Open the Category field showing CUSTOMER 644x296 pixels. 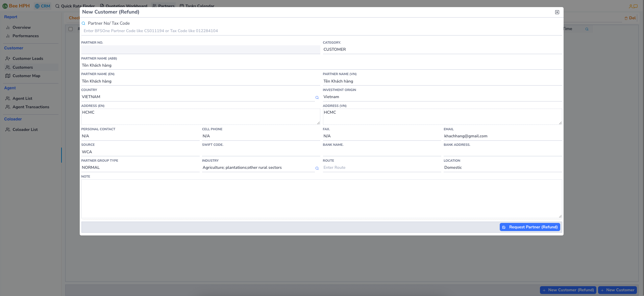click(442, 50)
